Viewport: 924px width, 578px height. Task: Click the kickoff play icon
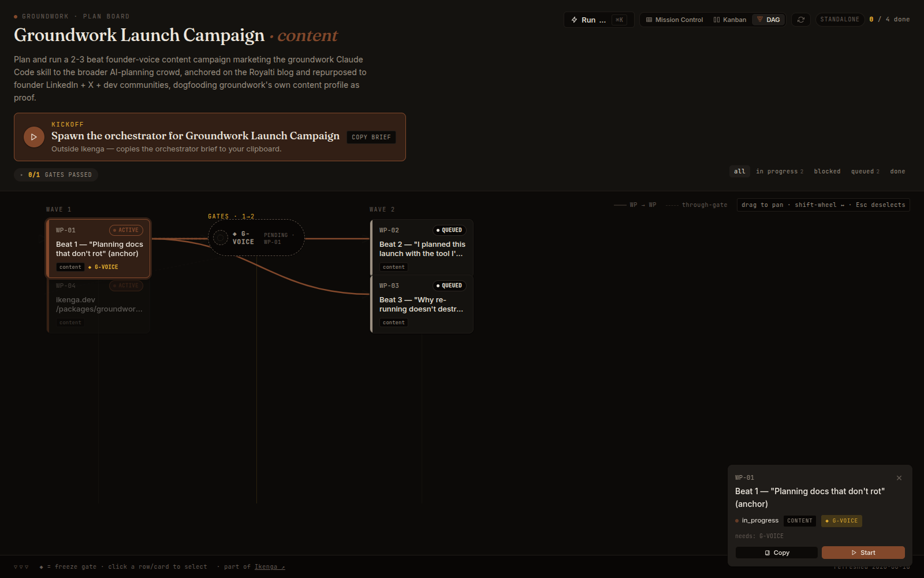[33, 137]
